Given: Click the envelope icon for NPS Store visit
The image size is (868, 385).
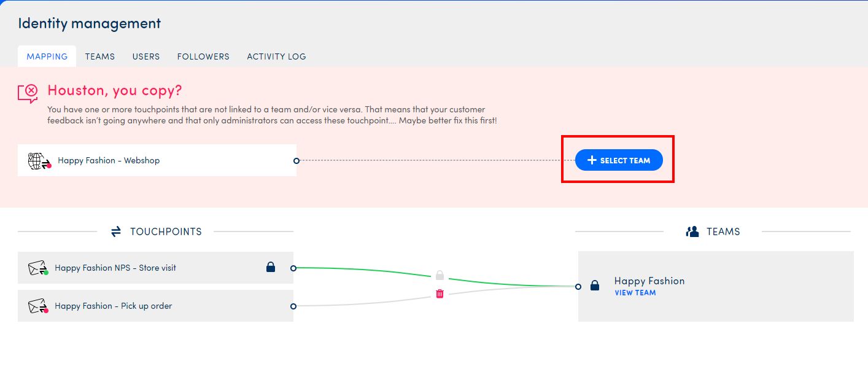Looking at the screenshot, I should point(38,268).
